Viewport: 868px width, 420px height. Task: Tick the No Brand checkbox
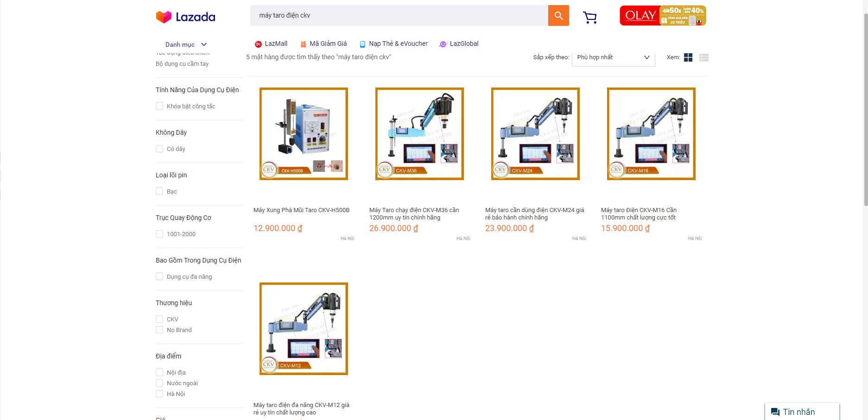[159, 330]
